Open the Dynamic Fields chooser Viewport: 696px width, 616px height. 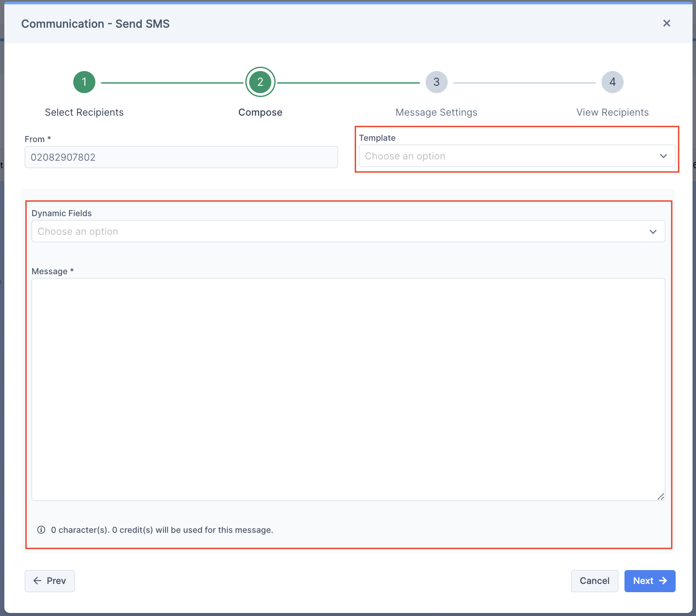(x=347, y=231)
